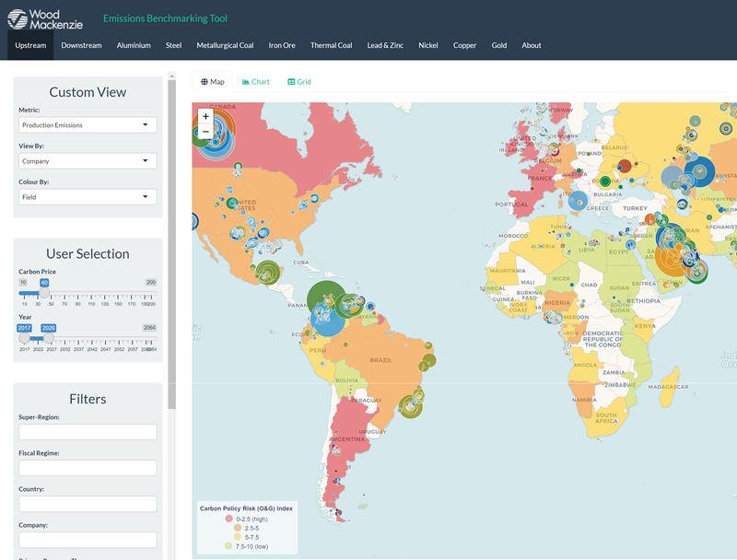Open the About page
737x560 pixels.
532,45
